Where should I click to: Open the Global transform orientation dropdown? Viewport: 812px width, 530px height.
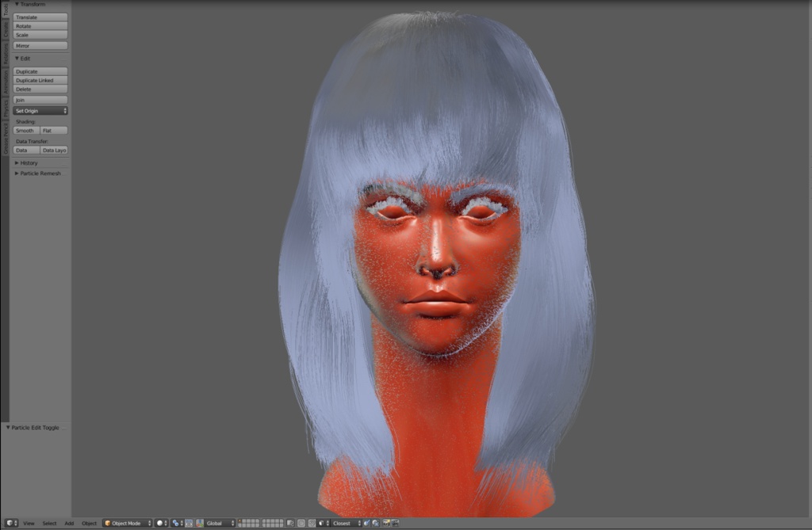[x=219, y=523]
